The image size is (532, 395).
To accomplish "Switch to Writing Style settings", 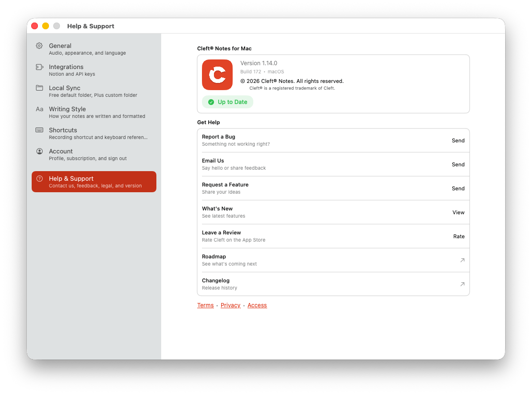I will pos(94,112).
